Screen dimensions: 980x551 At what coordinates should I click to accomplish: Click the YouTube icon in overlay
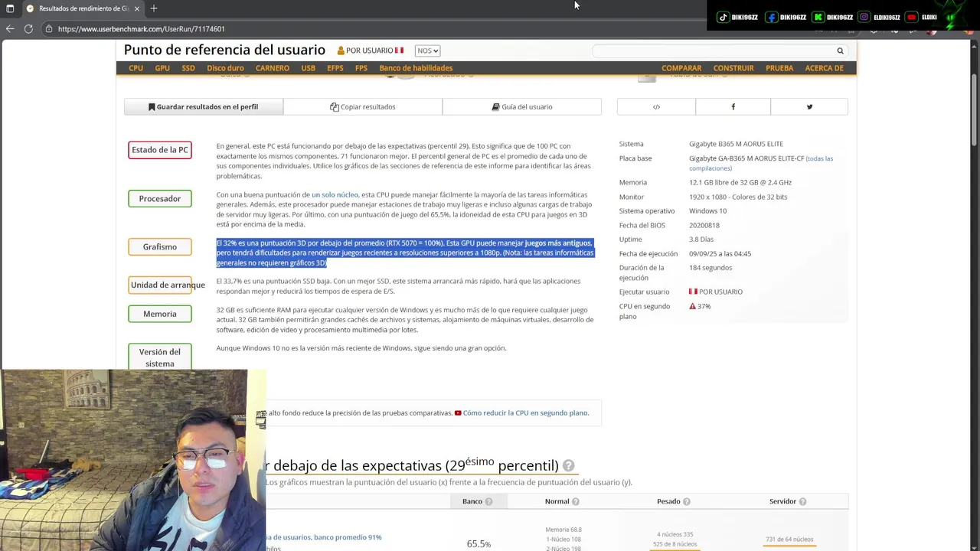coord(911,17)
